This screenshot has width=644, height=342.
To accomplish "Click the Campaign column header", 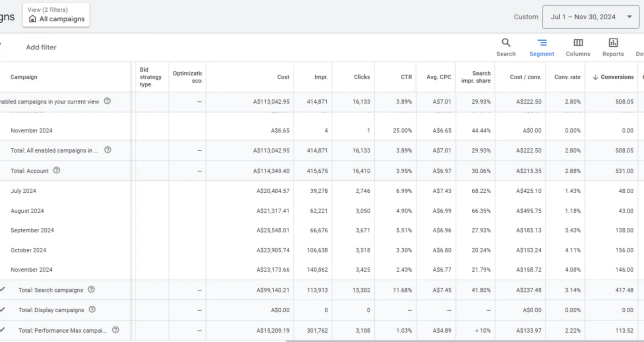I will 24,77.
